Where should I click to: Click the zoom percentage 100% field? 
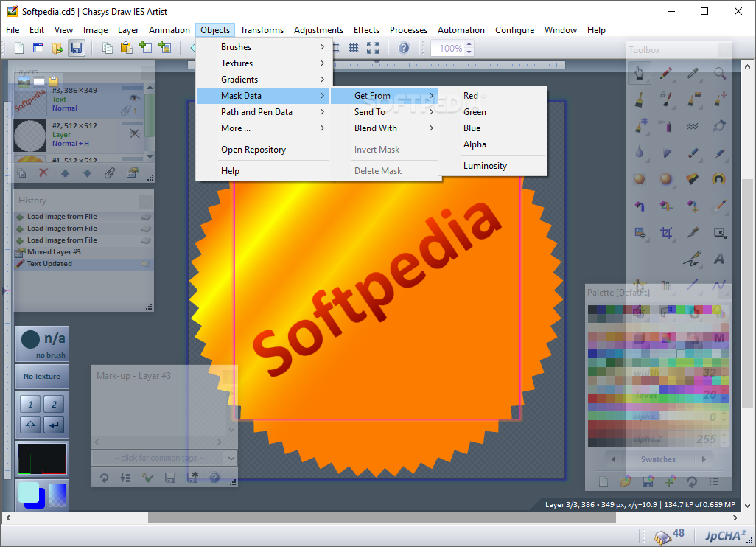tap(448, 48)
